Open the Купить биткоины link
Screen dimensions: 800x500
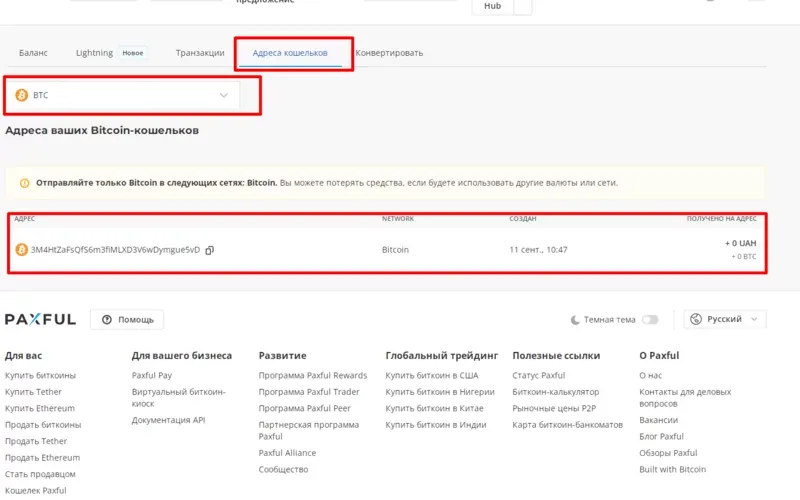40,376
